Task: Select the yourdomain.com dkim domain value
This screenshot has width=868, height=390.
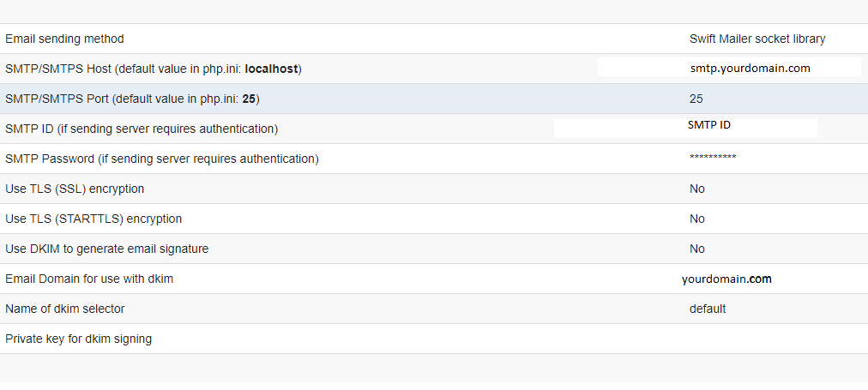Action: tap(726, 279)
